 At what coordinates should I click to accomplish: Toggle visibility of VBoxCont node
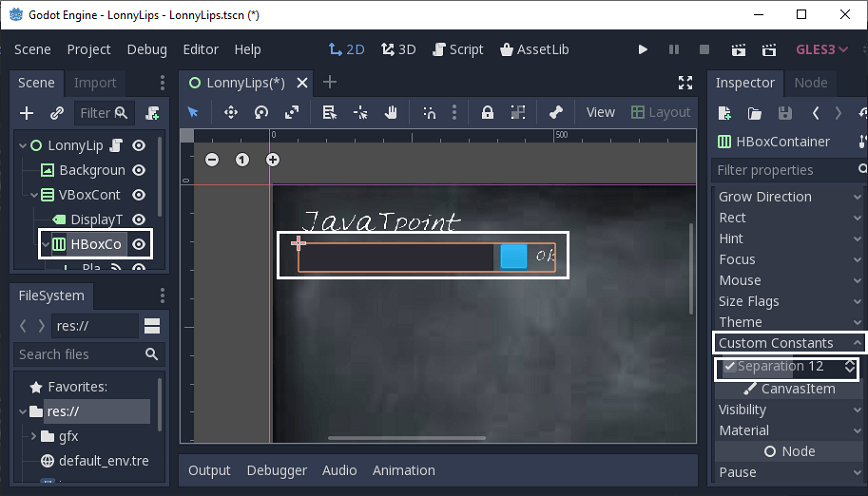139,195
